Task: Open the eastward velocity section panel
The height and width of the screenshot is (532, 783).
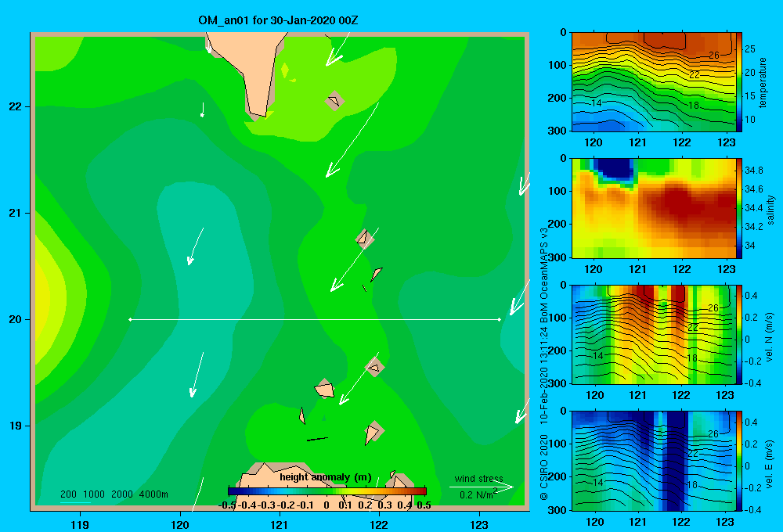Action: pos(654,461)
